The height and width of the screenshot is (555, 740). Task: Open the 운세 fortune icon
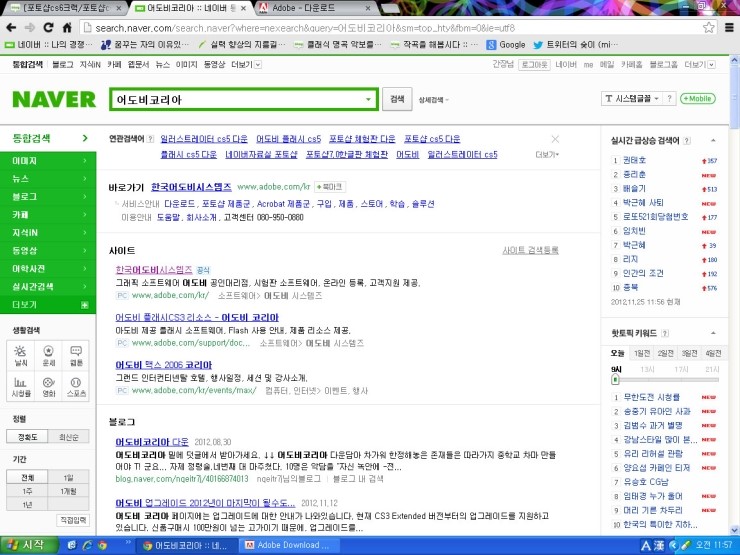pyautogui.click(x=49, y=356)
